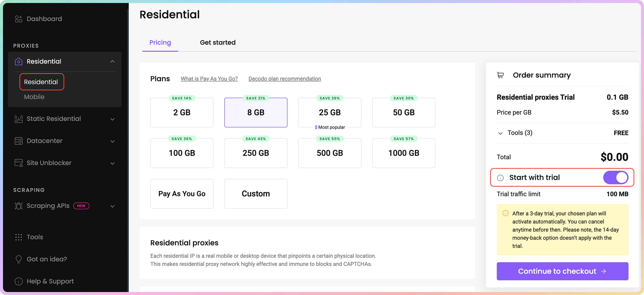
Task: Open What is Pay As You Go link
Action: click(209, 79)
